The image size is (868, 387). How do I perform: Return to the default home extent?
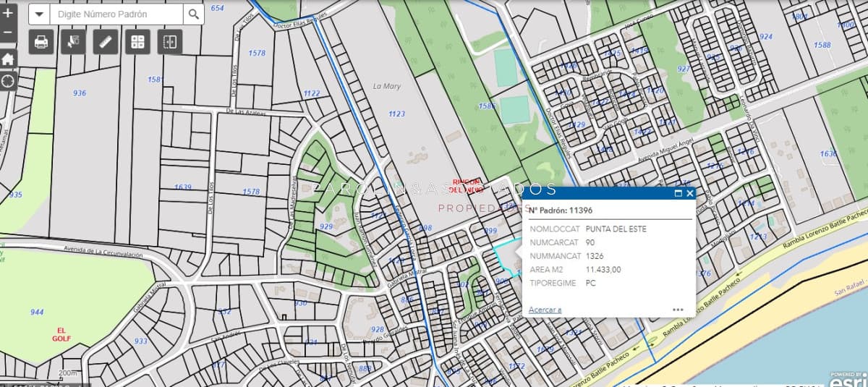[7, 59]
